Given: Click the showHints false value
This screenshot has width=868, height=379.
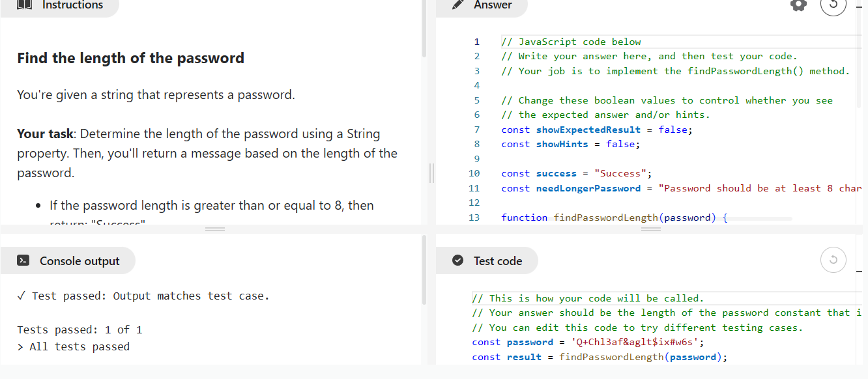Looking at the screenshot, I should pyautogui.click(x=621, y=144).
